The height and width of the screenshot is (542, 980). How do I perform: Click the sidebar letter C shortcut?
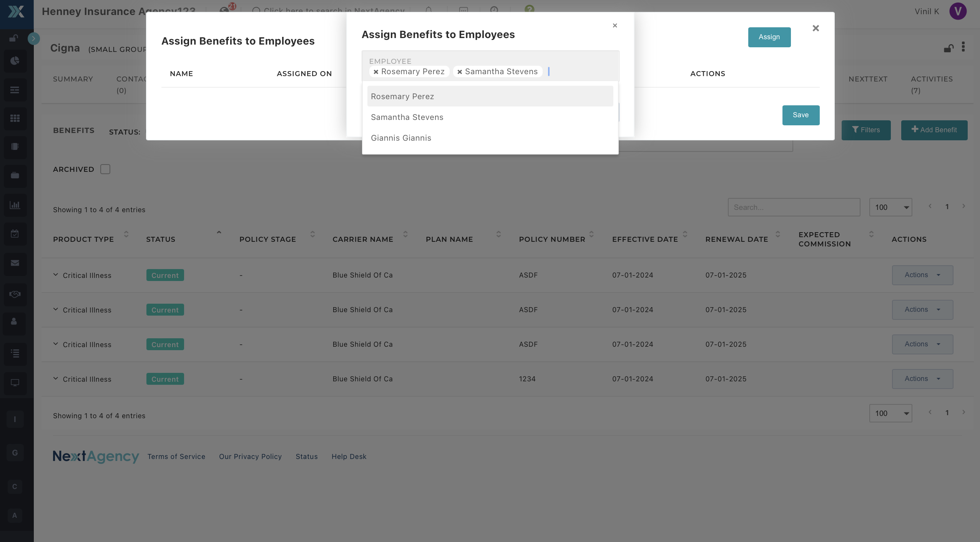click(15, 487)
